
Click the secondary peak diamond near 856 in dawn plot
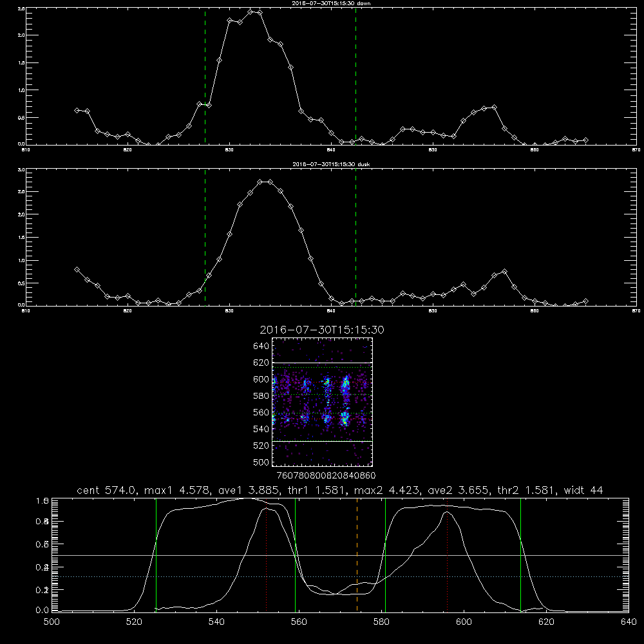tap(495, 107)
